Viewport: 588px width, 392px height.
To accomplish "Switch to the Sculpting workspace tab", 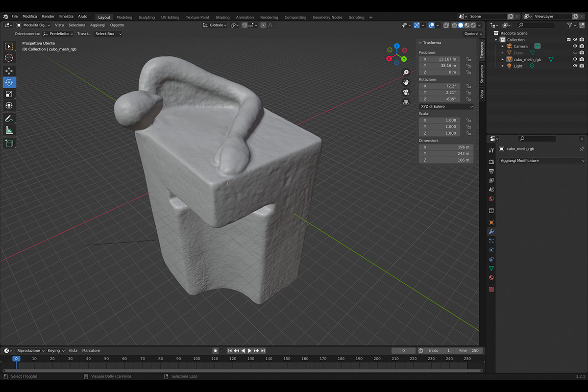I will pos(147,17).
